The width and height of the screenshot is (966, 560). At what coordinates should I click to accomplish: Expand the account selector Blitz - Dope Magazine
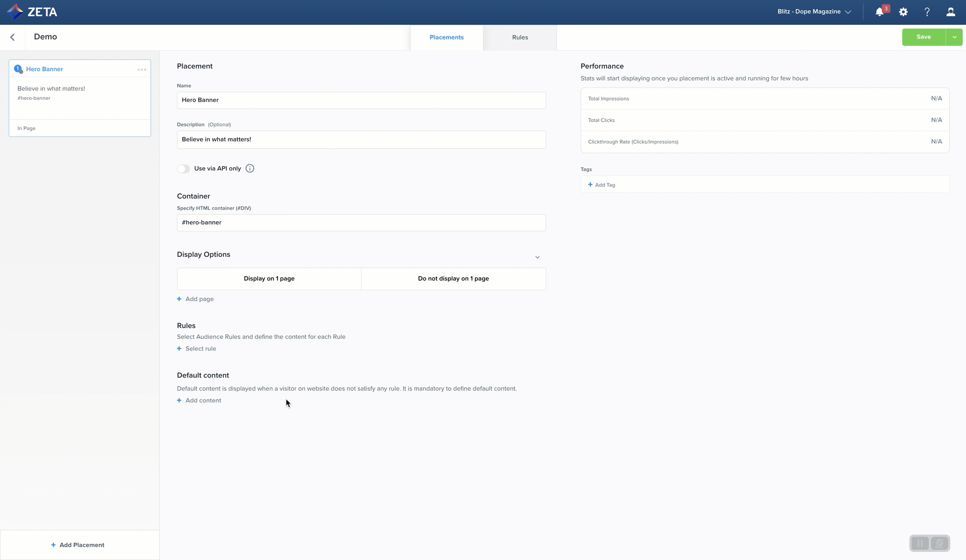(814, 12)
